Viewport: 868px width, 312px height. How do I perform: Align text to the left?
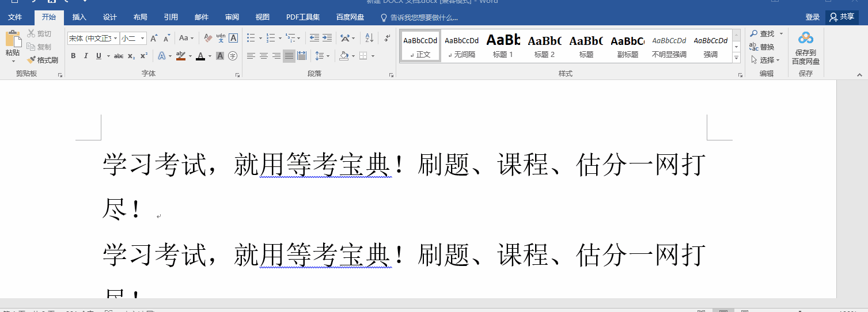tap(251, 56)
